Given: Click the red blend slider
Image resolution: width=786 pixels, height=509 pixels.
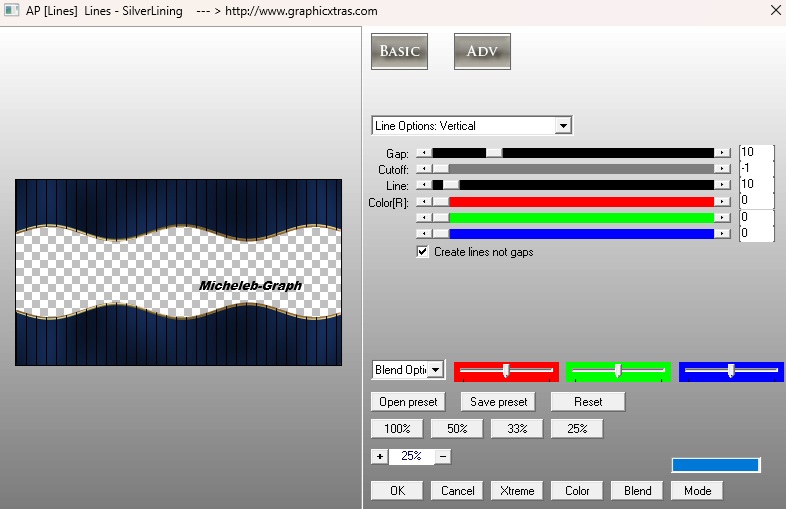Looking at the screenshot, I should 506,371.
